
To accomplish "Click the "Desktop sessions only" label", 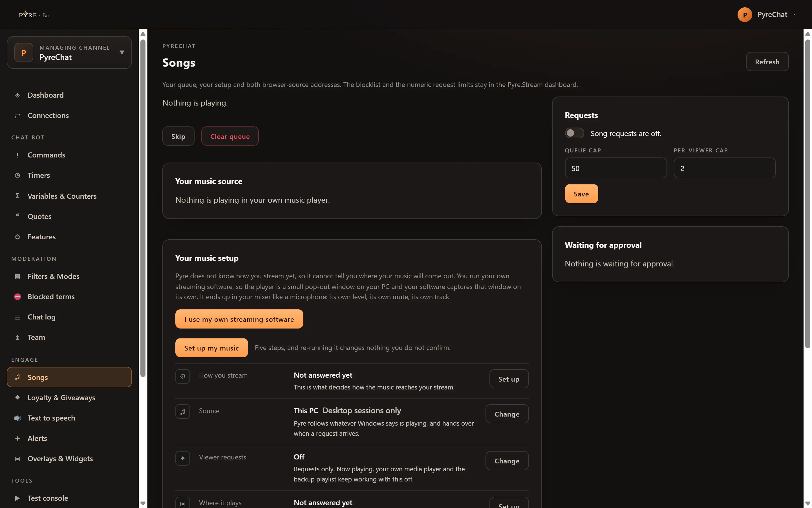I will coord(362,411).
